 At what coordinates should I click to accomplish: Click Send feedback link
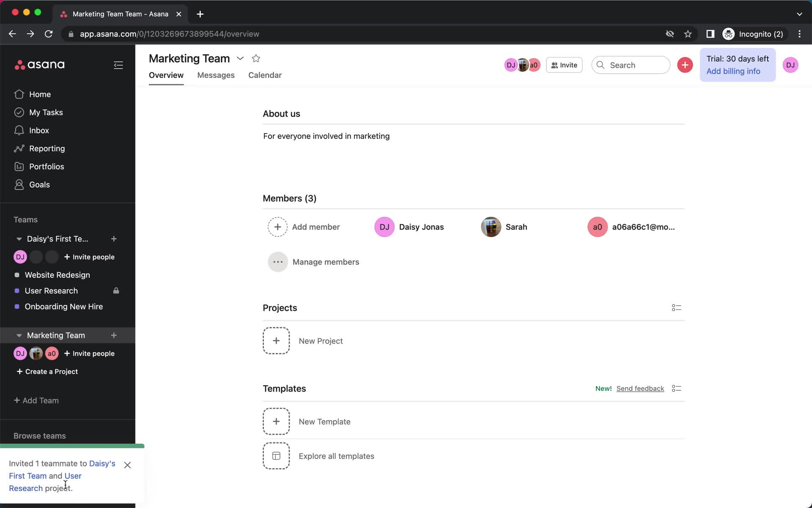(640, 389)
